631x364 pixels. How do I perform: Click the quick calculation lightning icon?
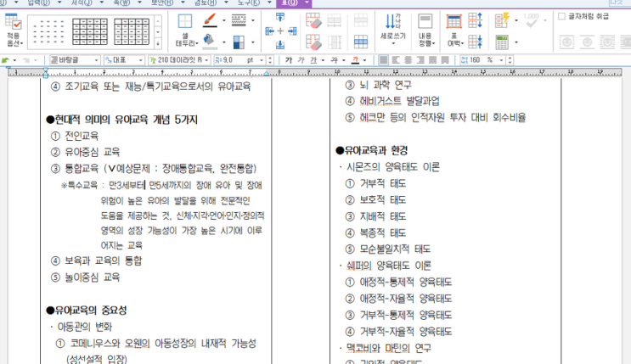[x=502, y=20]
